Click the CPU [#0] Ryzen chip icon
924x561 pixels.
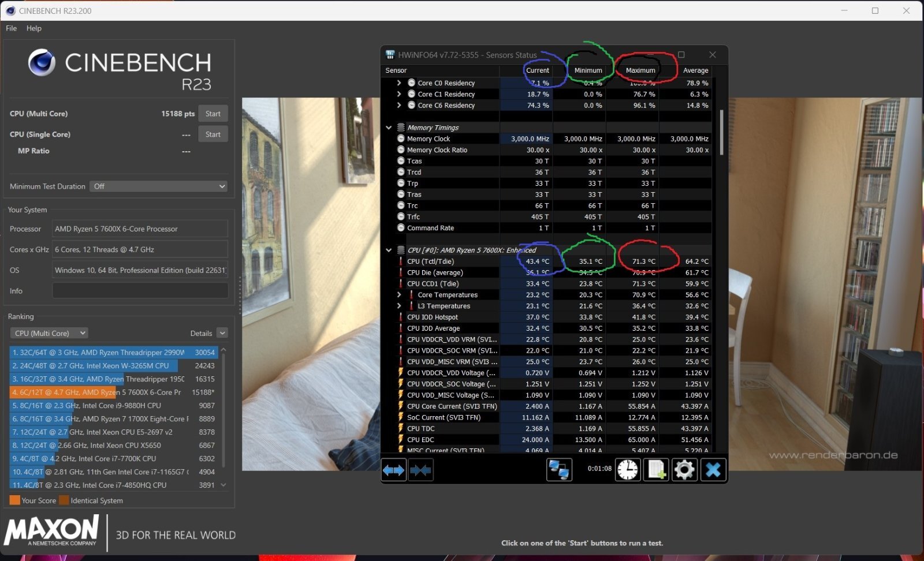(x=401, y=250)
